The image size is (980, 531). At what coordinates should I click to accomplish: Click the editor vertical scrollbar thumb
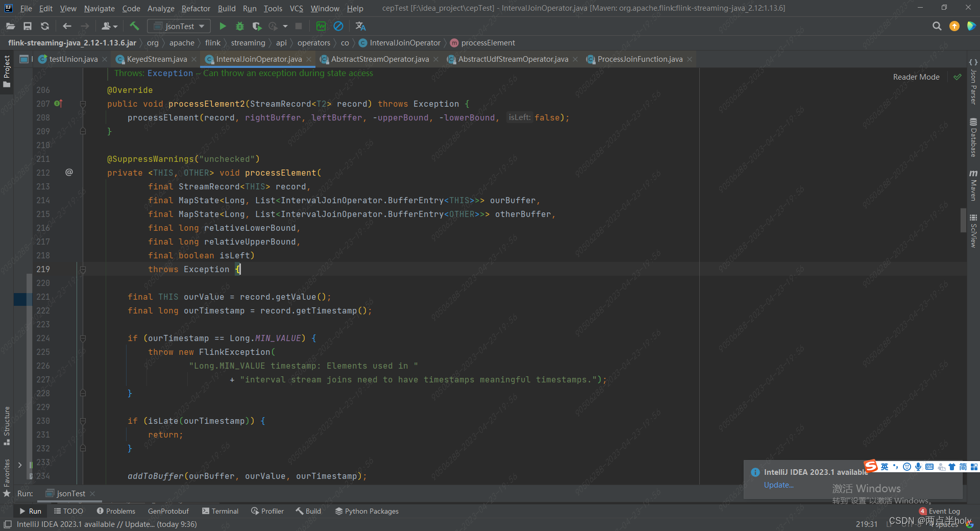point(963,220)
